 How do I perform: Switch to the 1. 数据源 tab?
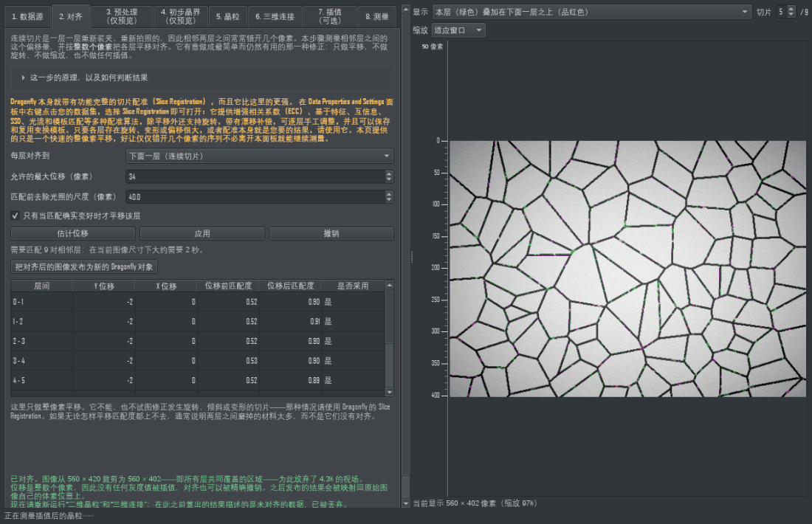(27, 16)
